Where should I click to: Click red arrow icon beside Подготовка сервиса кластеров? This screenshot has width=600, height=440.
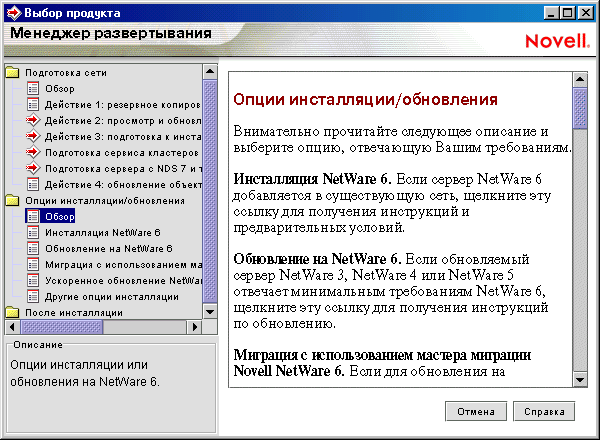coord(33,152)
